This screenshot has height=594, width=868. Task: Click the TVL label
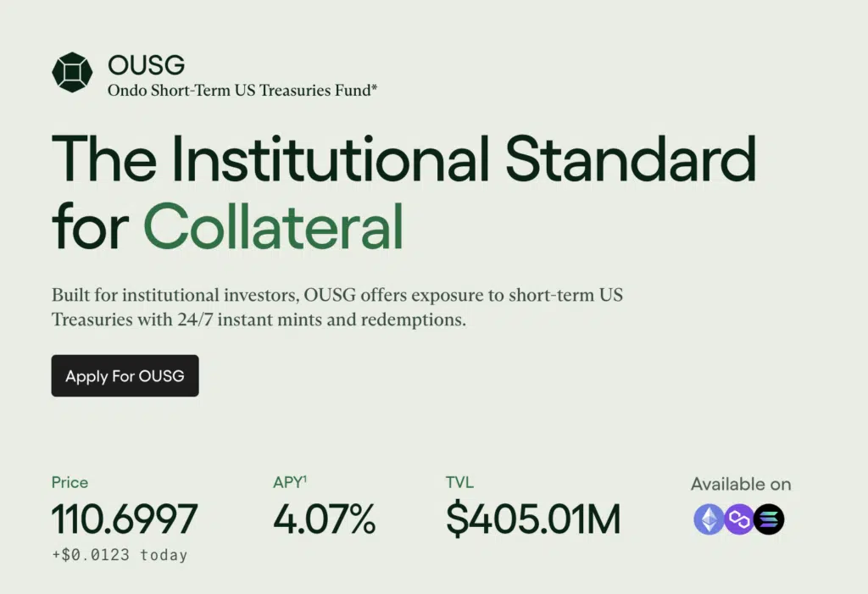[459, 482]
